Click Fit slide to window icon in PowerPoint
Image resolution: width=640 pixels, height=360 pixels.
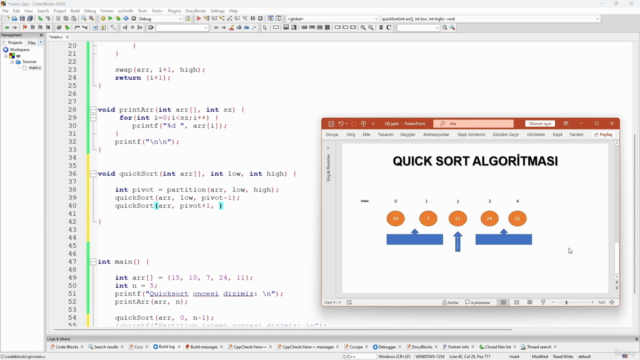[612, 302]
